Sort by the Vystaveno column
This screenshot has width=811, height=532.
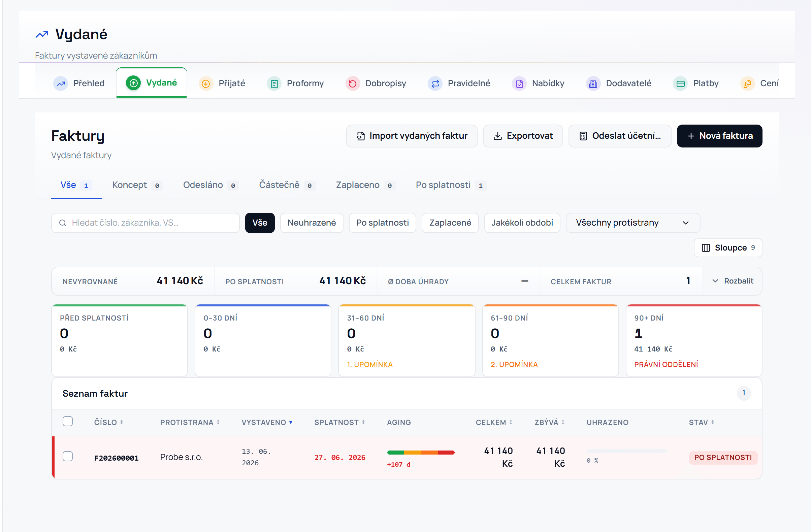[x=267, y=422]
